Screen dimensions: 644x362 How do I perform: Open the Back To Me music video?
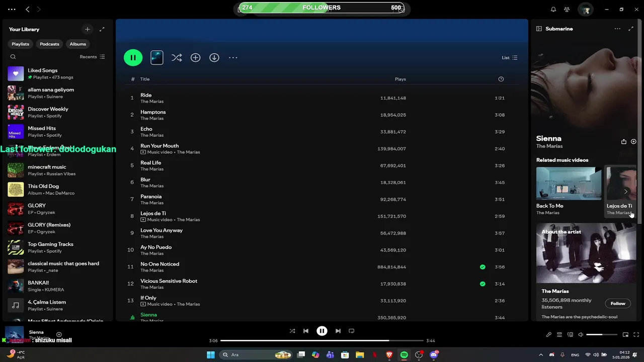[569, 192]
